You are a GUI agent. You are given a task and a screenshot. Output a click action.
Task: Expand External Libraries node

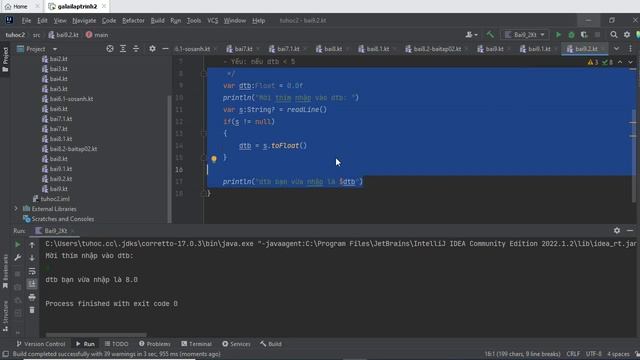coord(16,209)
